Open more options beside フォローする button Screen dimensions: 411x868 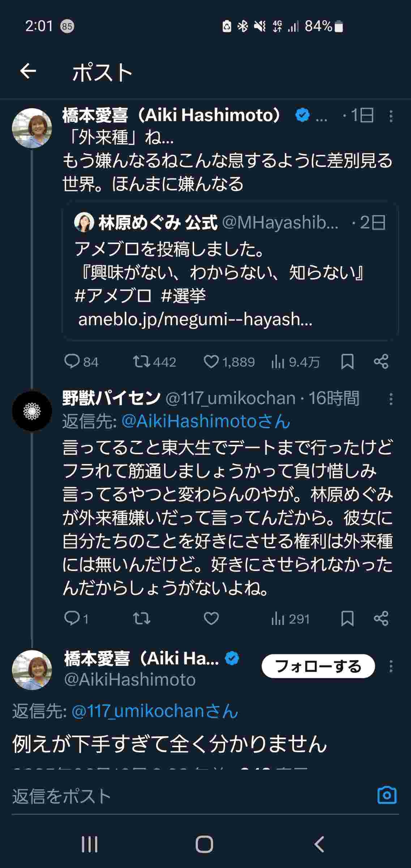pos(391,666)
